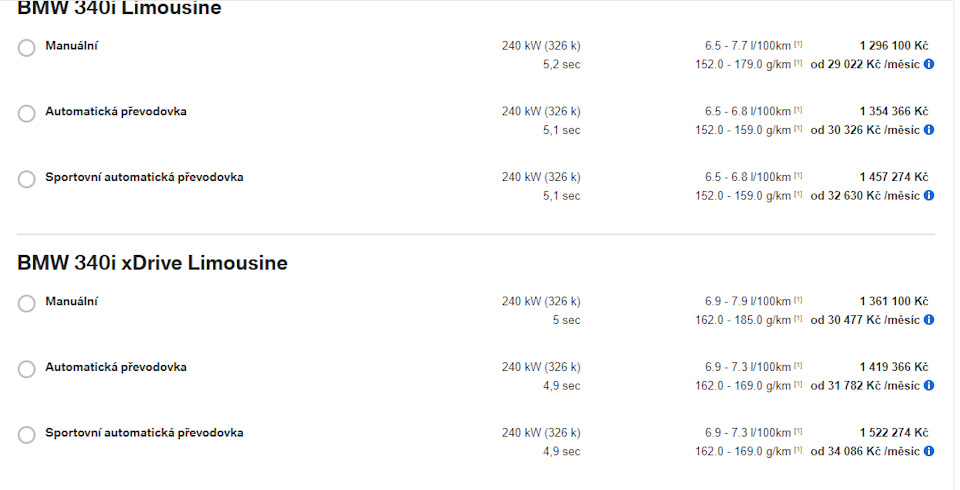Image resolution: width=960 pixels, height=490 pixels.
Task: Open info icon beside 31 782 Kč monthly price
Action: click(x=929, y=385)
